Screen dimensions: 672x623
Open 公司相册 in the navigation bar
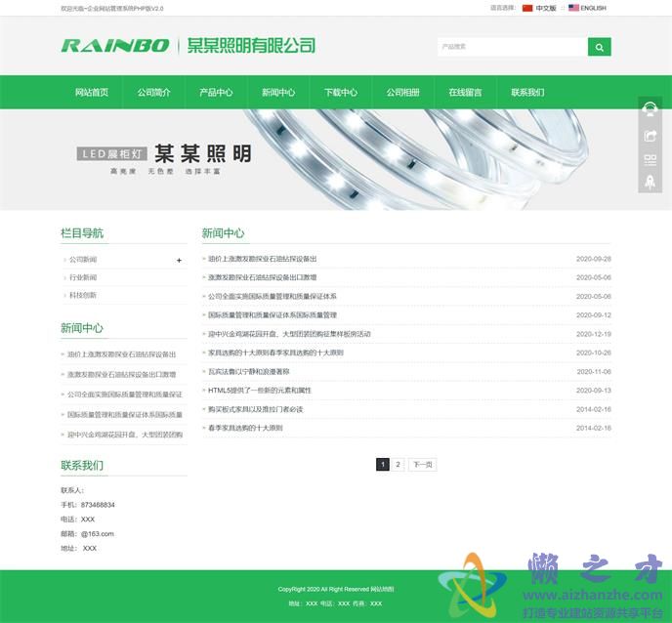point(402,92)
